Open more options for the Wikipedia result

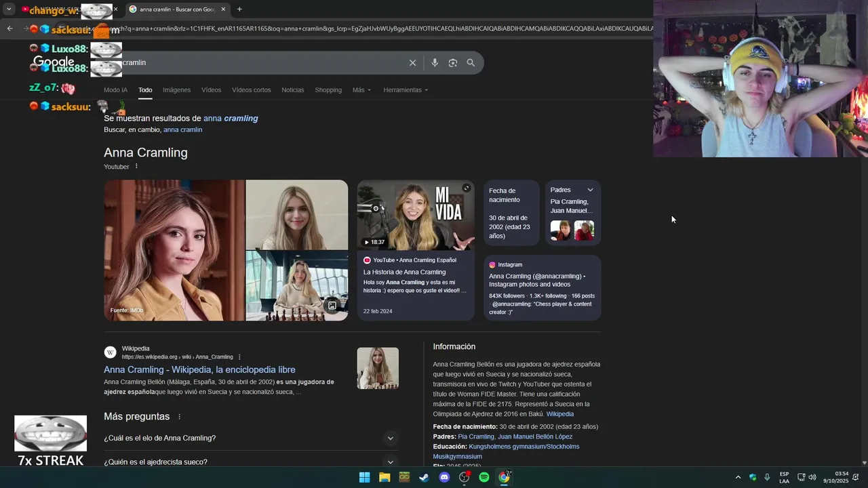tap(239, 357)
